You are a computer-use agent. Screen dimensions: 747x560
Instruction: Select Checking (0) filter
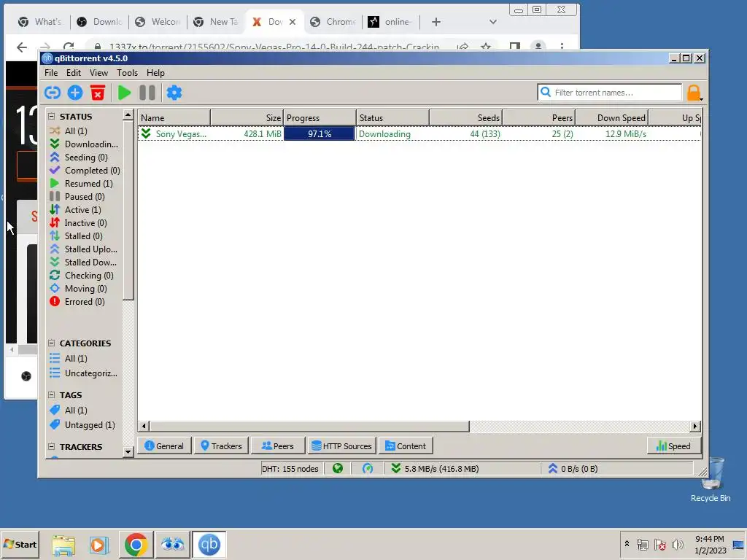coord(82,275)
